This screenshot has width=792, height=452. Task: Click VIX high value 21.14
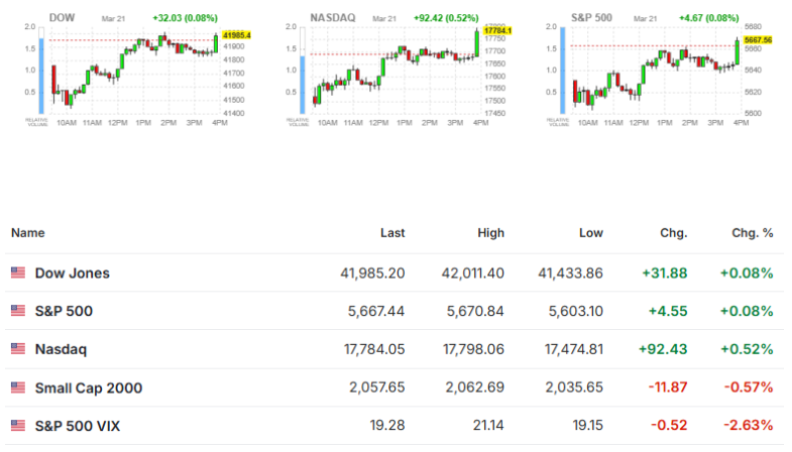tap(488, 425)
